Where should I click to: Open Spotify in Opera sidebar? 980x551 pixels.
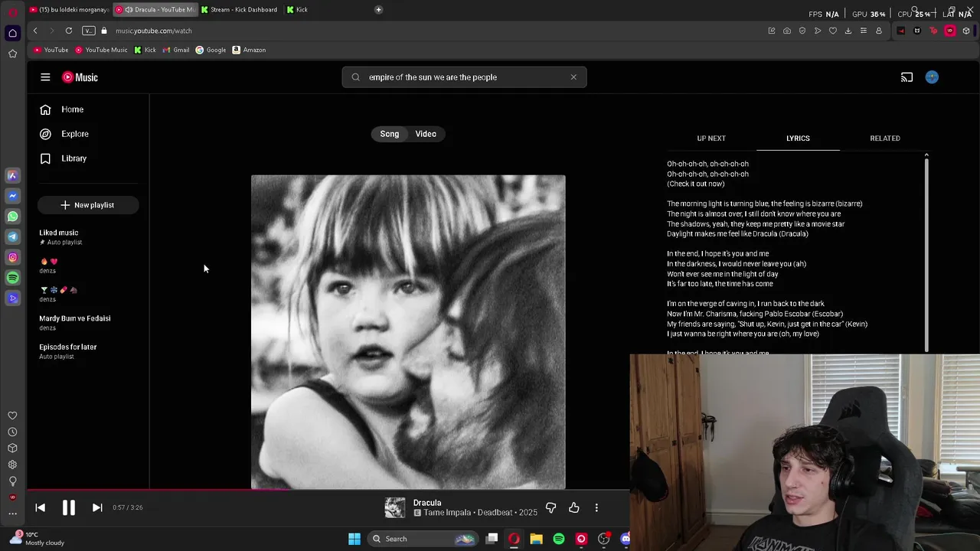(12, 278)
